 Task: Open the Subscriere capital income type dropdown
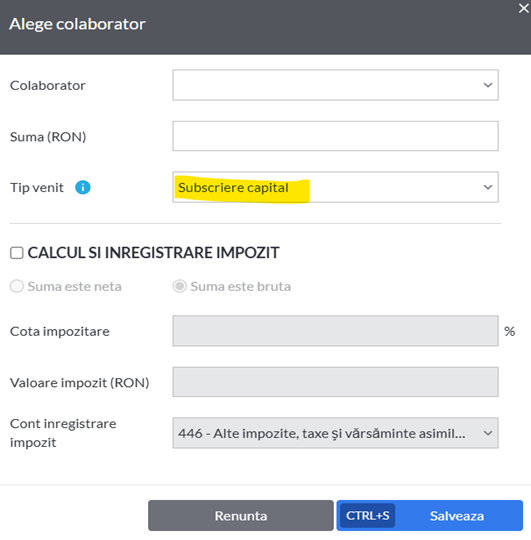click(x=335, y=187)
